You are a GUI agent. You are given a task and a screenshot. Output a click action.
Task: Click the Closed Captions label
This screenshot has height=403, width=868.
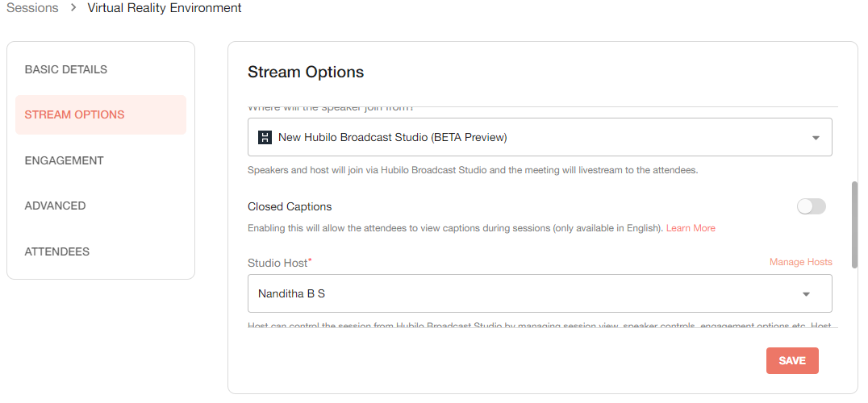tap(290, 206)
